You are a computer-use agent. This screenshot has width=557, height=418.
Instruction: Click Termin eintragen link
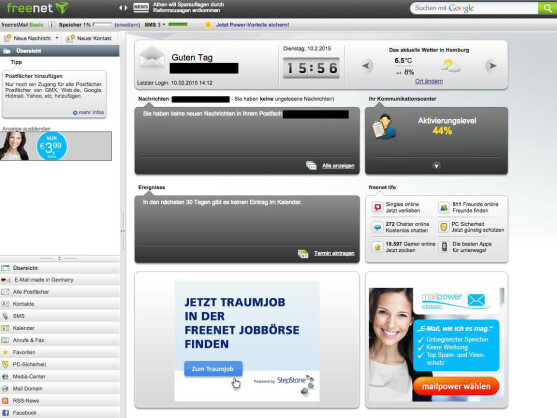[x=334, y=253]
